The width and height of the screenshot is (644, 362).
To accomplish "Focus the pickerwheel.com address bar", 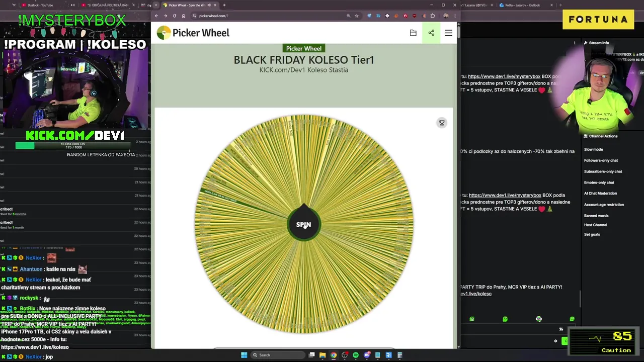I will (x=272, y=16).
